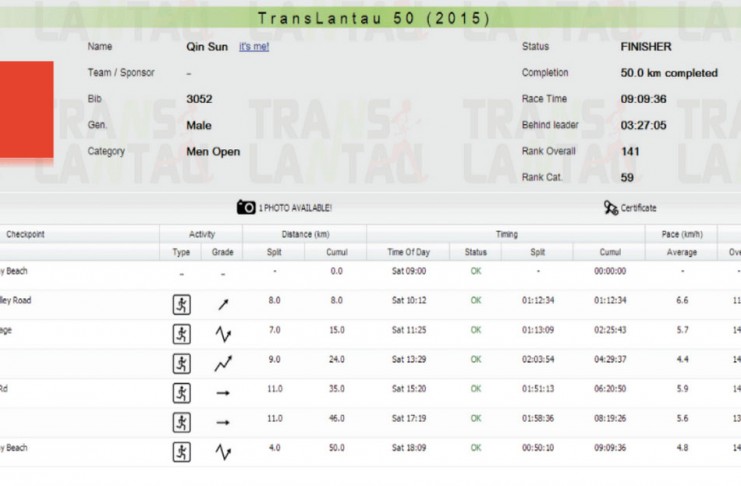Click the Activity column group header
The height and width of the screenshot is (486, 741).
point(202,234)
